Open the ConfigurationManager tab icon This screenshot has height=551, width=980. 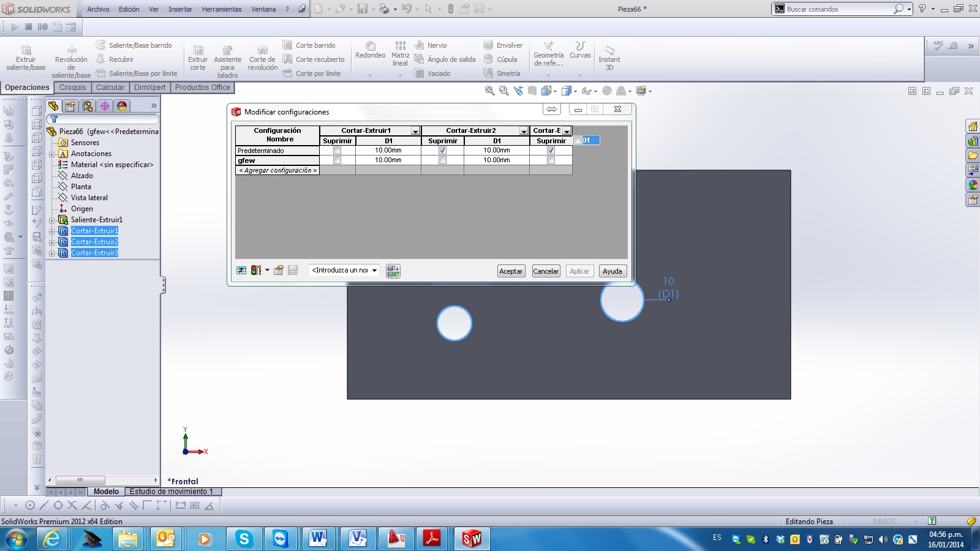coord(88,106)
